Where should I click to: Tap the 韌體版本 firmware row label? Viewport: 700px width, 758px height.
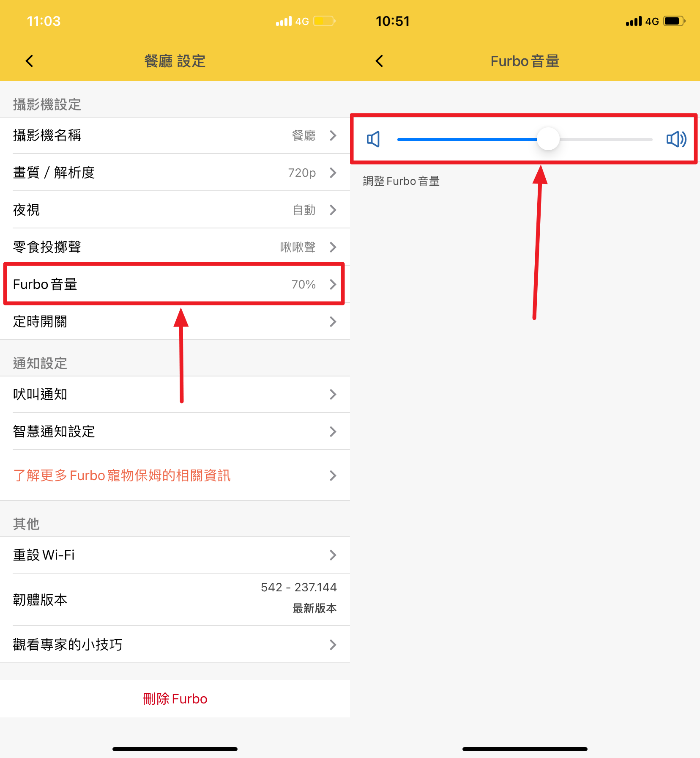pos(40,600)
